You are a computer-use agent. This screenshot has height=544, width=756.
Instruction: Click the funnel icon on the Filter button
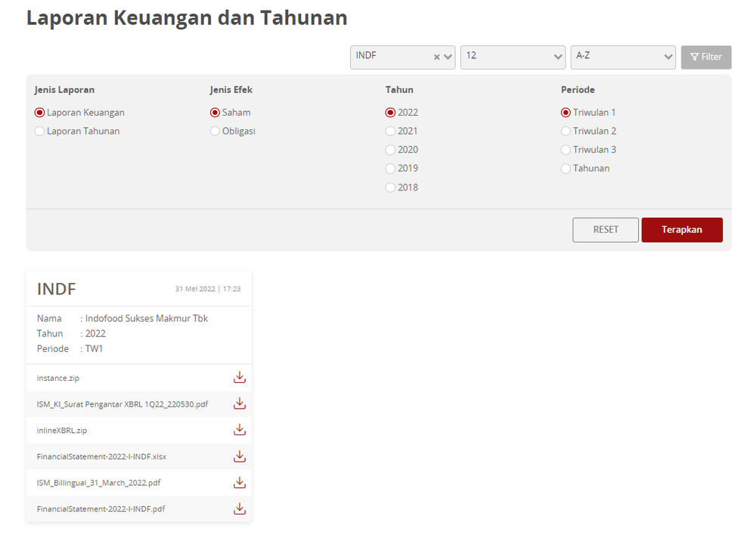click(695, 57)
